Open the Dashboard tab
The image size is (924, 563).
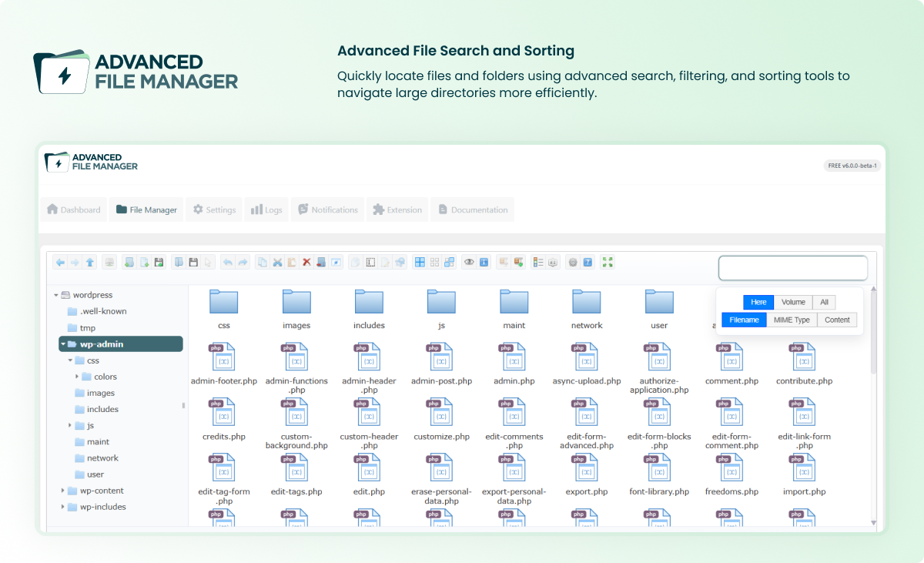(x=74, y=209)
